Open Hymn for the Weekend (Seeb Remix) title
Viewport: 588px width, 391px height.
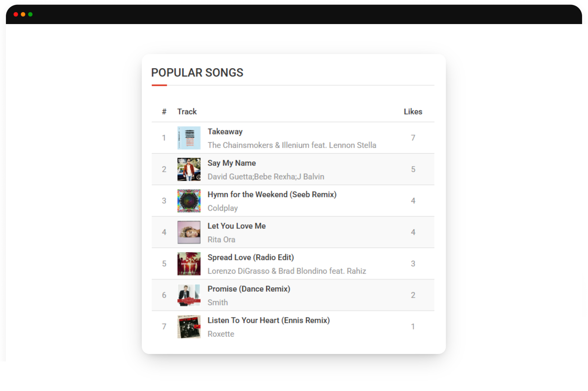(x=272, y=194)
